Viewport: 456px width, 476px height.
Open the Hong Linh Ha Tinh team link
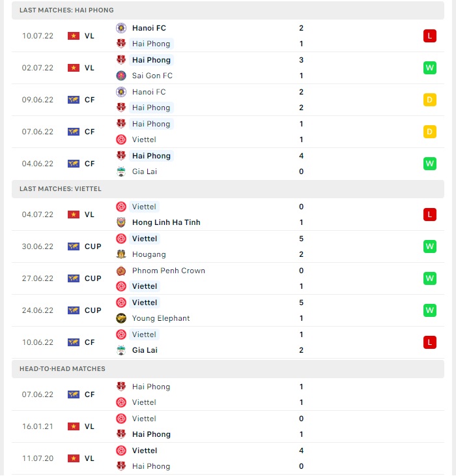166,222
